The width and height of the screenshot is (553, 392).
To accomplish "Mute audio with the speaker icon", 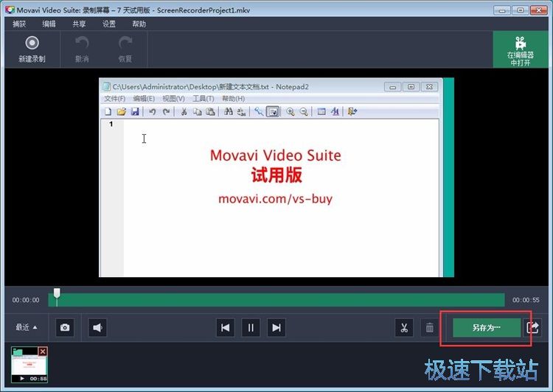I will 97,327.
